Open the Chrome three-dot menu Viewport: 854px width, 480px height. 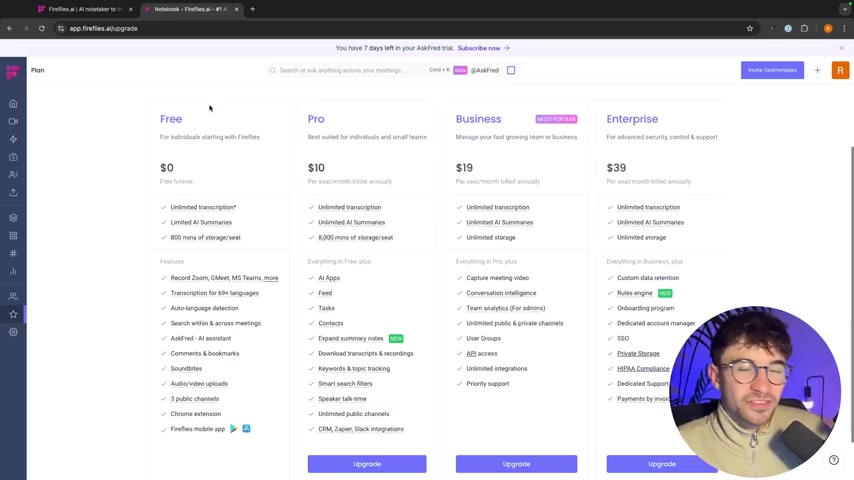844,28
